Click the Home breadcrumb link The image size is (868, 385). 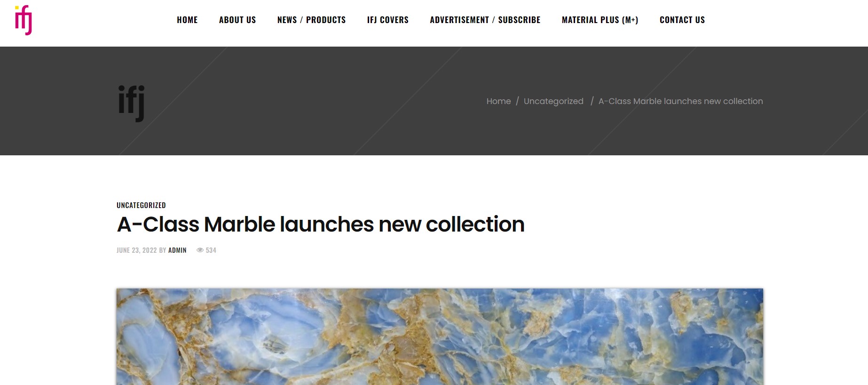click(498, 101)
